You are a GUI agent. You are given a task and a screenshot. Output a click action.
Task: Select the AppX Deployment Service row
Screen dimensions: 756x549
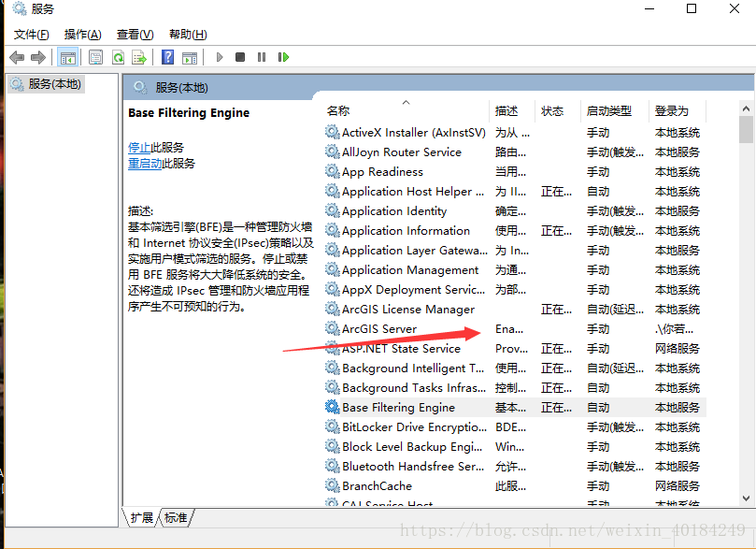tap(515, 289)
